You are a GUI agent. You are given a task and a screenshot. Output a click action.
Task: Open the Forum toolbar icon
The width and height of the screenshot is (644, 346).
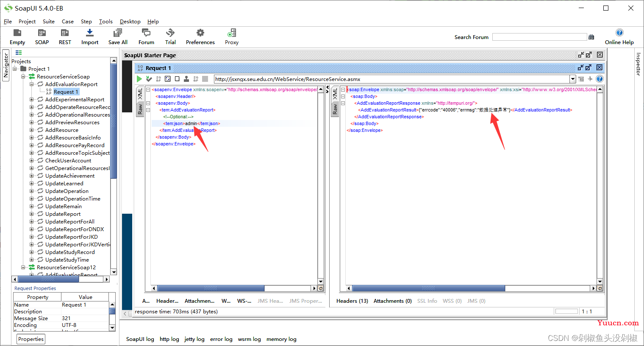[x=146, y=37]
